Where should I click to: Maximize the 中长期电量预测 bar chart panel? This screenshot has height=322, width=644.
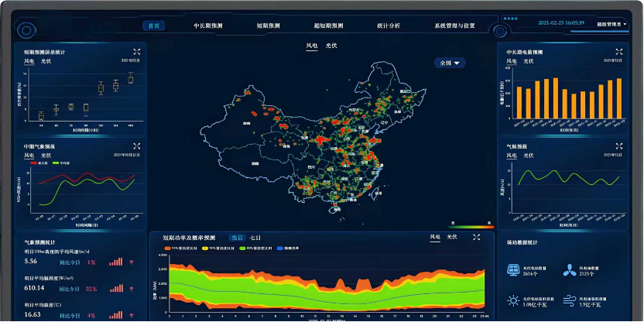[618, 52]
